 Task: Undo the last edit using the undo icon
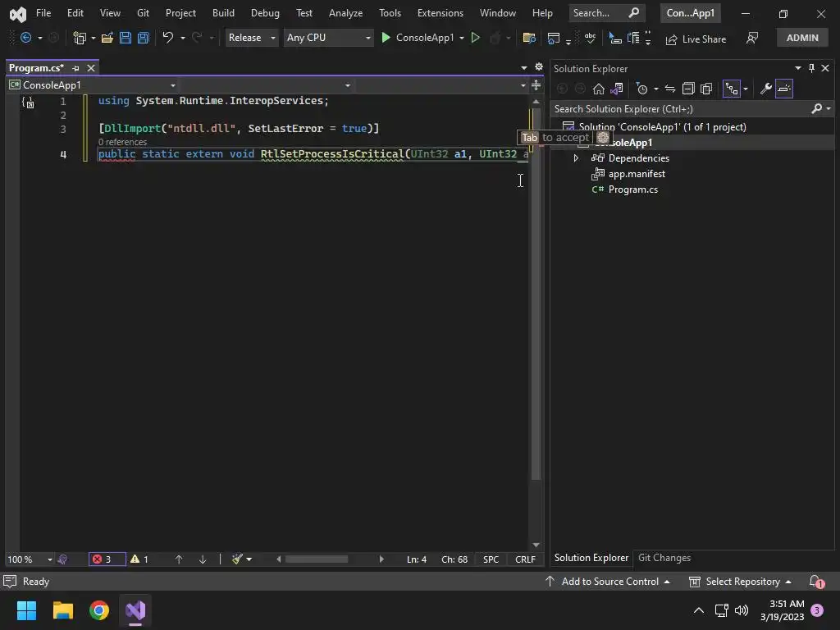[167, 38]
